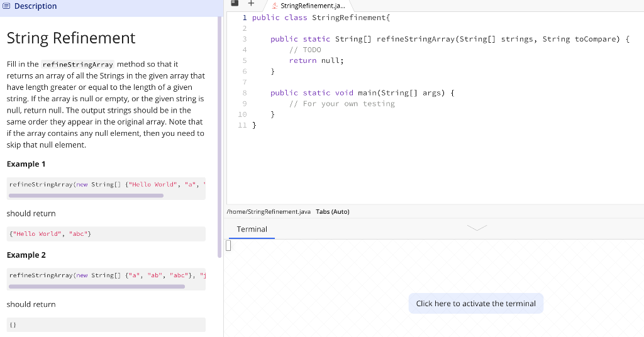Image resolution: width=644 pixels, height=337 pixels.
Task: Click the Example 1 refineStringArray code snippet
Action: coord(106,185)
